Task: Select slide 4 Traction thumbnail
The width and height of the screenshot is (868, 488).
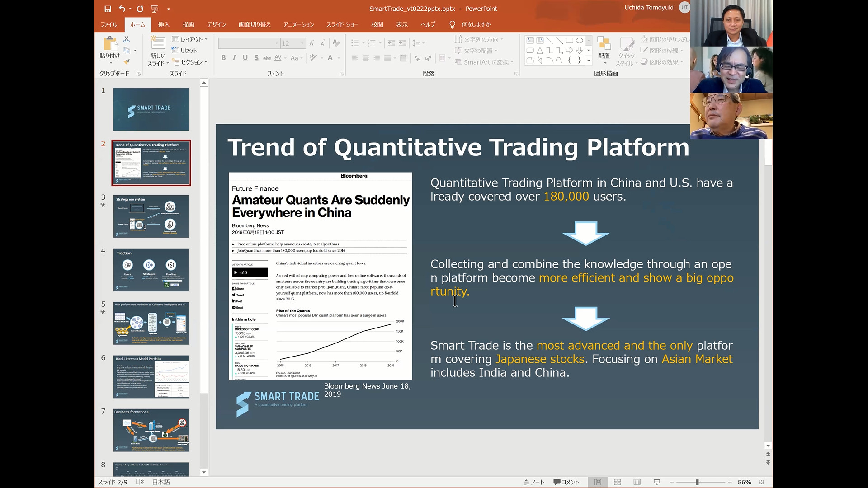Action: (x=151, y=270)
